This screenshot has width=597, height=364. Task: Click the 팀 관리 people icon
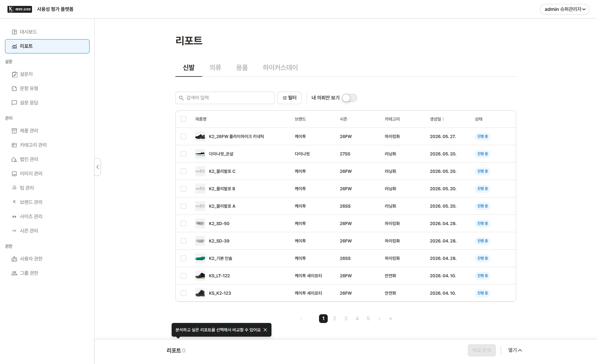pos(14,188)
